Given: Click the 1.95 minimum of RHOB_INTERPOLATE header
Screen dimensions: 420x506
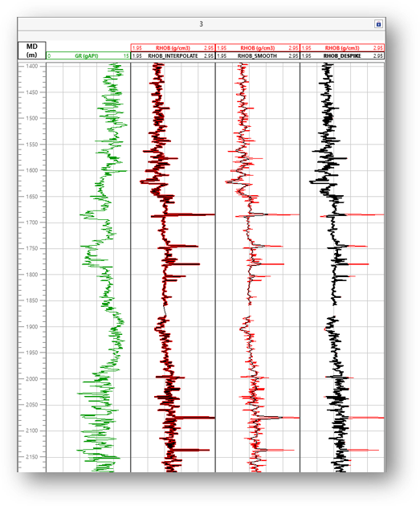Looking at the screenshot, I should (137, 56).
